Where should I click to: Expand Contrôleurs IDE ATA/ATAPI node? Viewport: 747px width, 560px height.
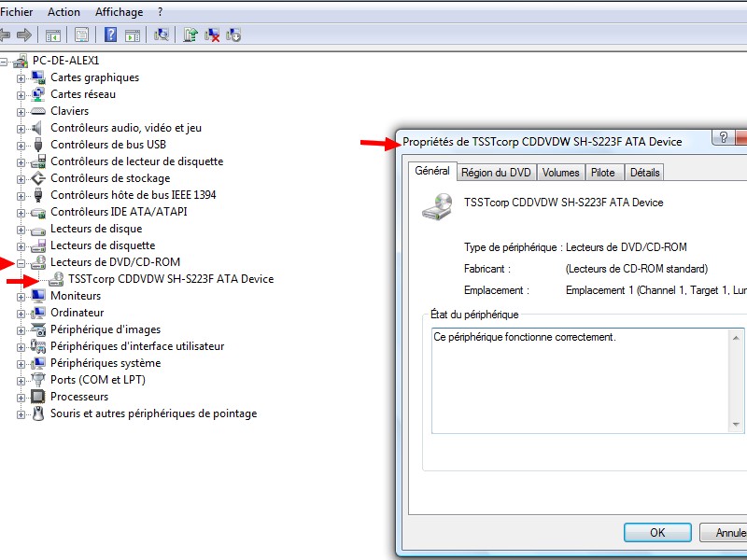coord(21,213)
